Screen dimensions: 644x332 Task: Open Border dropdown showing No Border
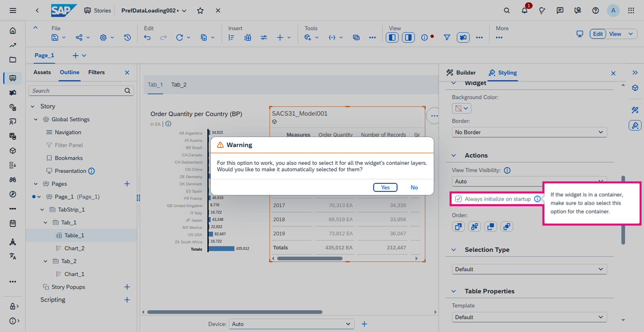[529, 132]
